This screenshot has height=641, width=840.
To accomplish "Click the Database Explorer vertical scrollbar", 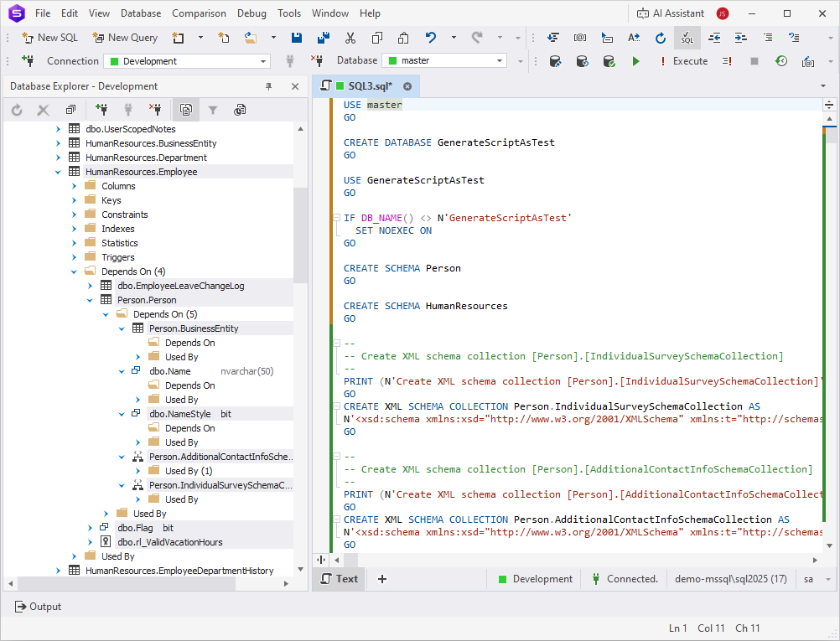I will coord(300,235).
